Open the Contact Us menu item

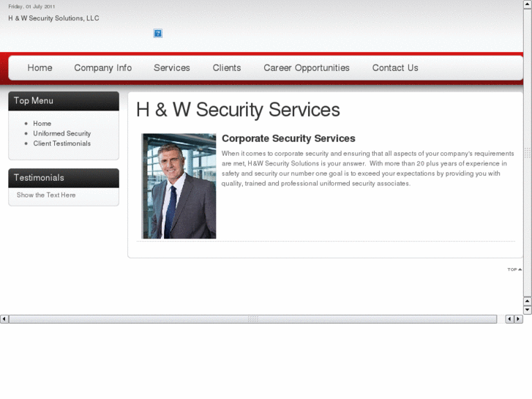pyautogui.click(x=395, y=68)
